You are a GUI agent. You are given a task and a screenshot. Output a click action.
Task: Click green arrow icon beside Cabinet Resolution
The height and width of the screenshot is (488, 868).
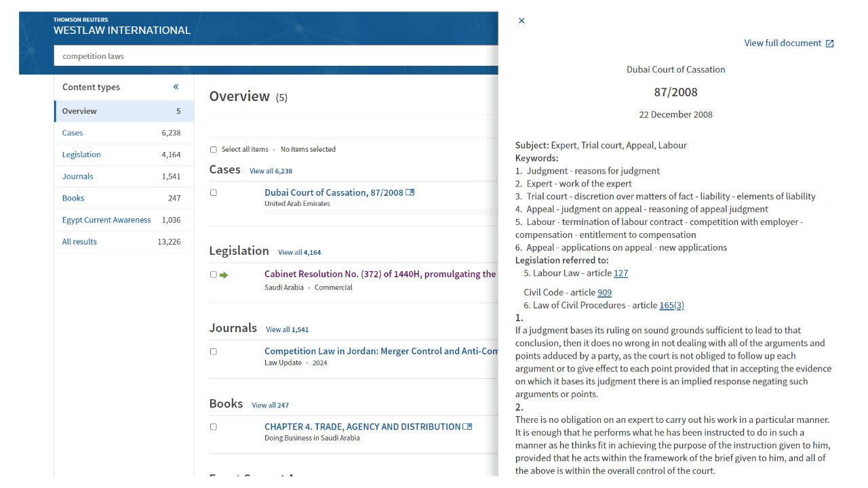coord(224,274)
